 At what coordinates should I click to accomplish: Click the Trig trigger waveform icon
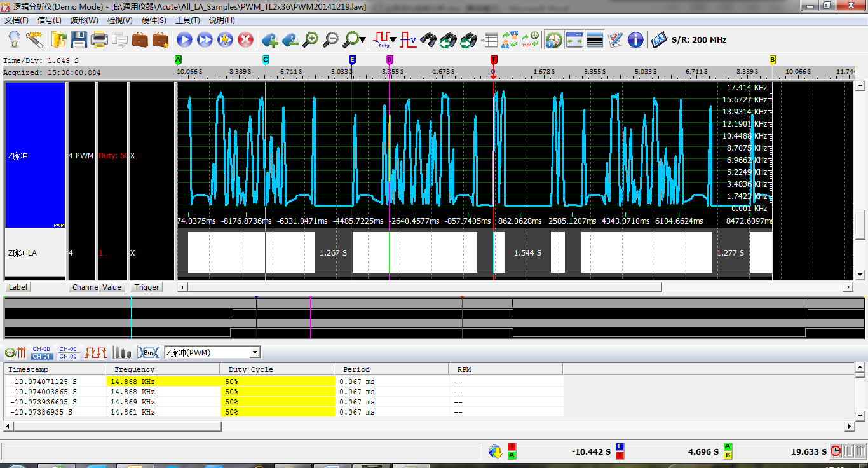pos(382,40)
